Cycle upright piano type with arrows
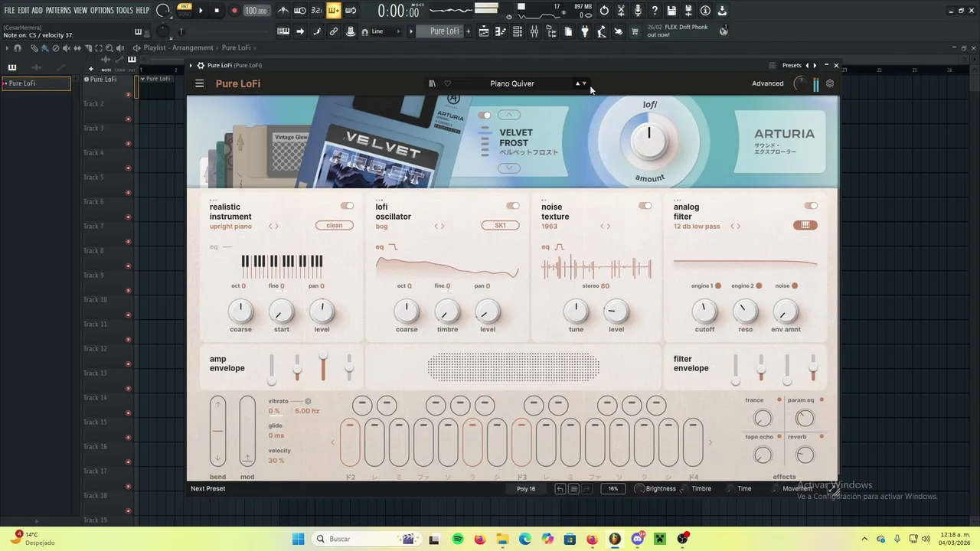 point(273,227)
